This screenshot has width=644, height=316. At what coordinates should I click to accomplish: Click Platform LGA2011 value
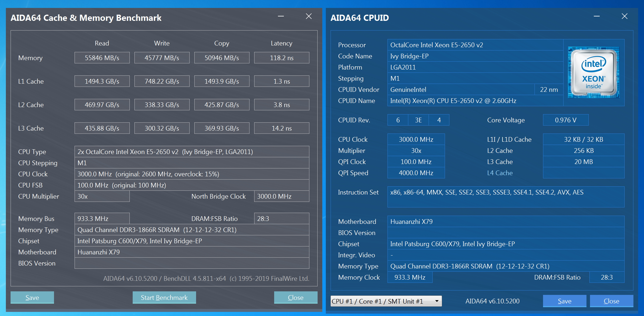(475, 67)
